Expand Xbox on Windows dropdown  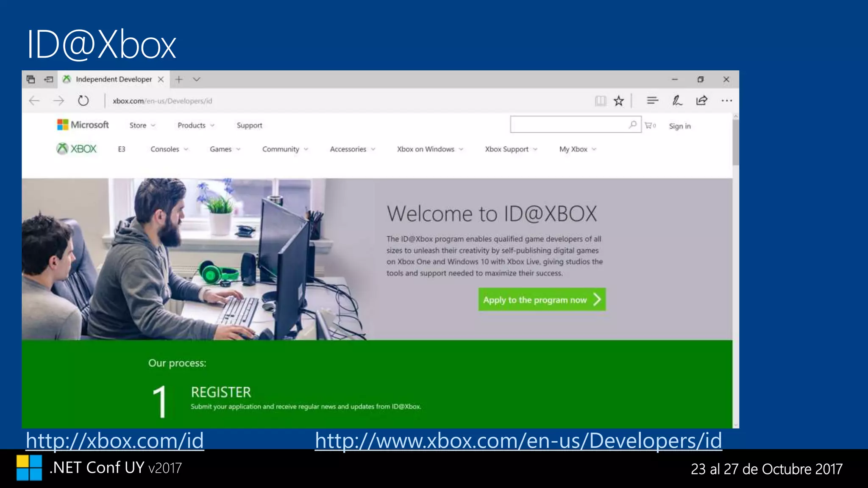(430, 149)
